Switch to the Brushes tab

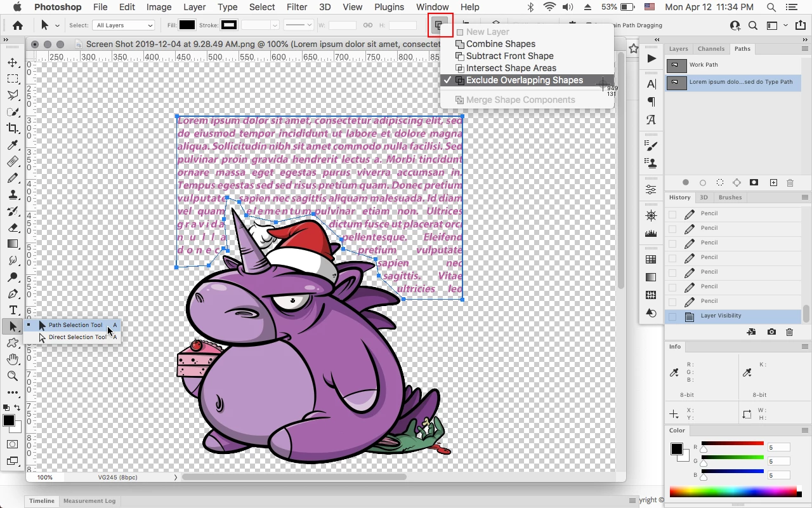[x=730, y=197]
